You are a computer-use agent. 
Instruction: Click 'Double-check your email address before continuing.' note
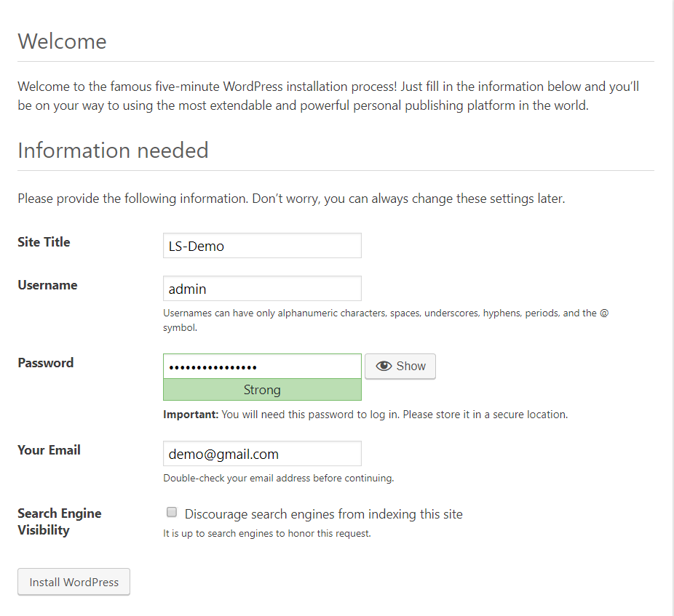tap(279, 478)
